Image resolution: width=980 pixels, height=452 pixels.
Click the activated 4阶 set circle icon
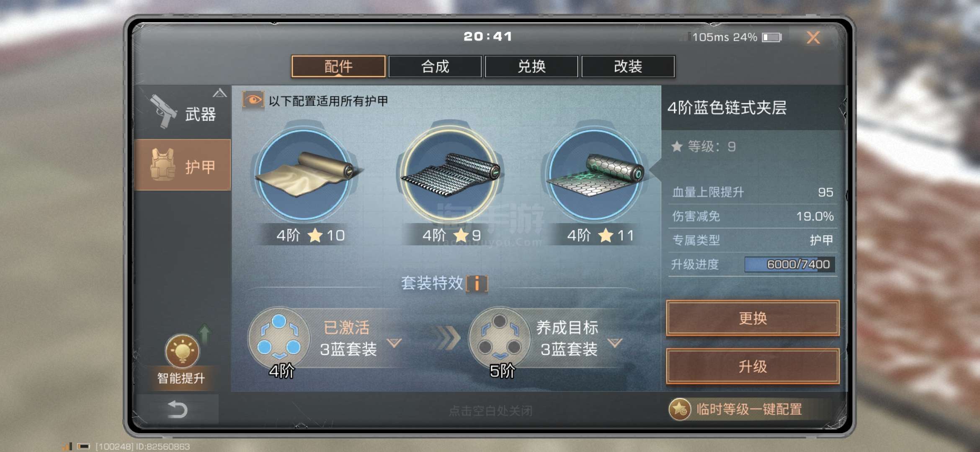[279, 339]
